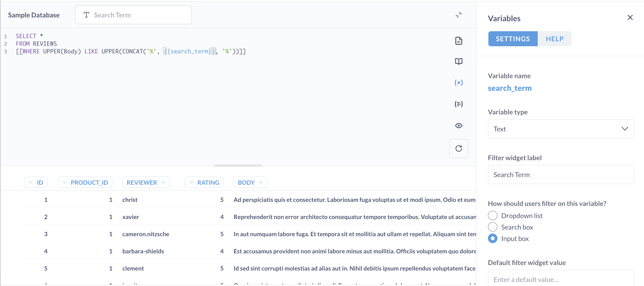Switch to the HELP tab
644x286 pixels.
click(x=554, y=39)
